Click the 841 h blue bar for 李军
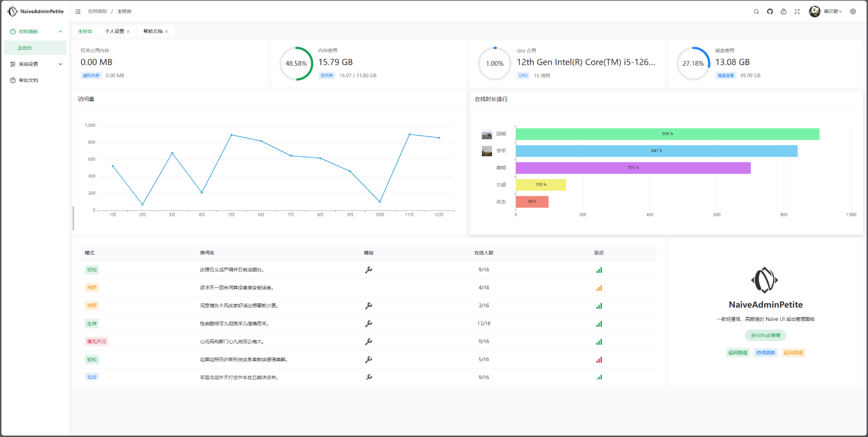This screenshot has width=868, height=437. (656, 151)
